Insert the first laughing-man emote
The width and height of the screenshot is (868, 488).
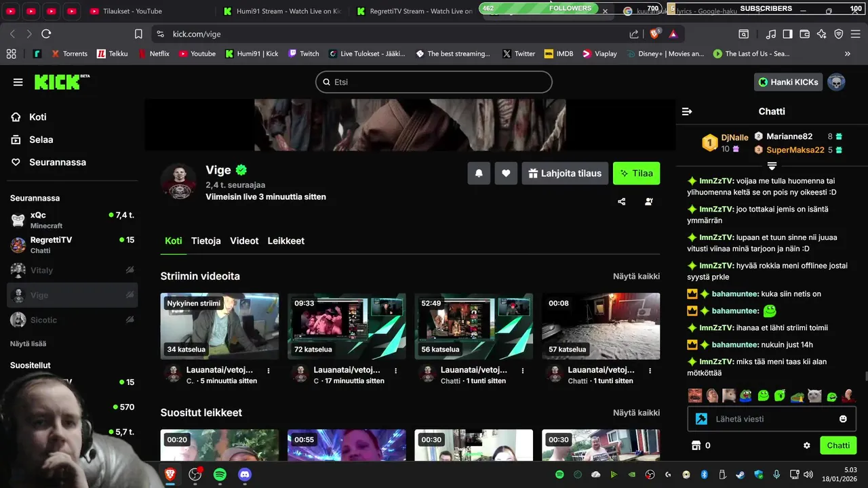point(695,395)
